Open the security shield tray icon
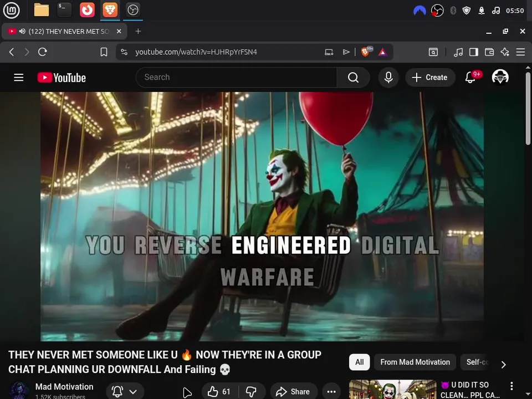Screen dimensions: 532x399 467,11
